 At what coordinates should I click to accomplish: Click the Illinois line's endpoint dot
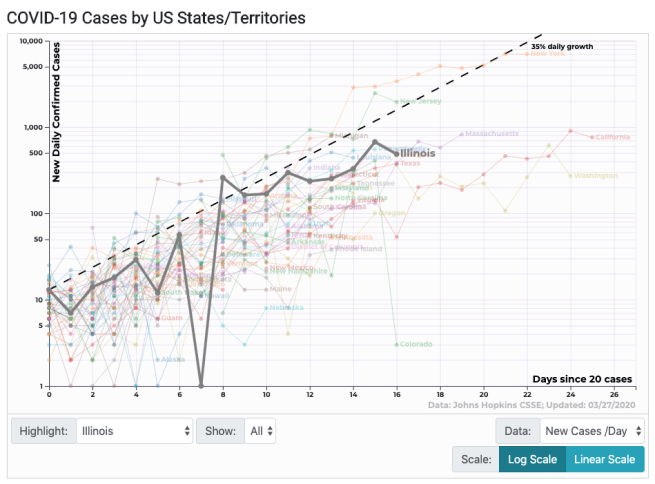(x=397, y=153)
